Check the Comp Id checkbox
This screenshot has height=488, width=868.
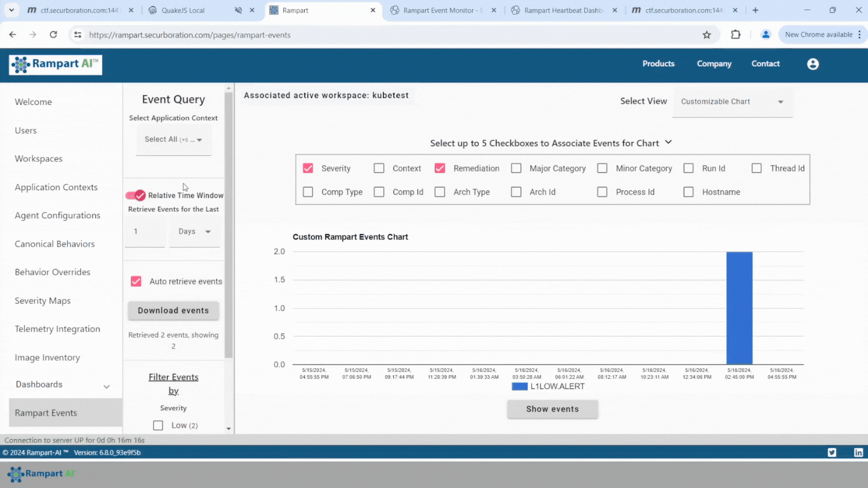click(x=379, y=192)
